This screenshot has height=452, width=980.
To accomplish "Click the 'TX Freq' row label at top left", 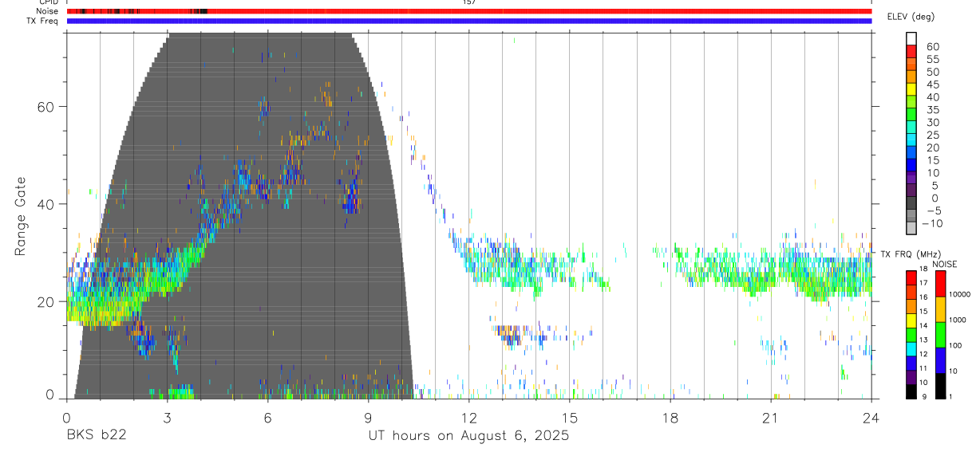I will tap(43, 21).
